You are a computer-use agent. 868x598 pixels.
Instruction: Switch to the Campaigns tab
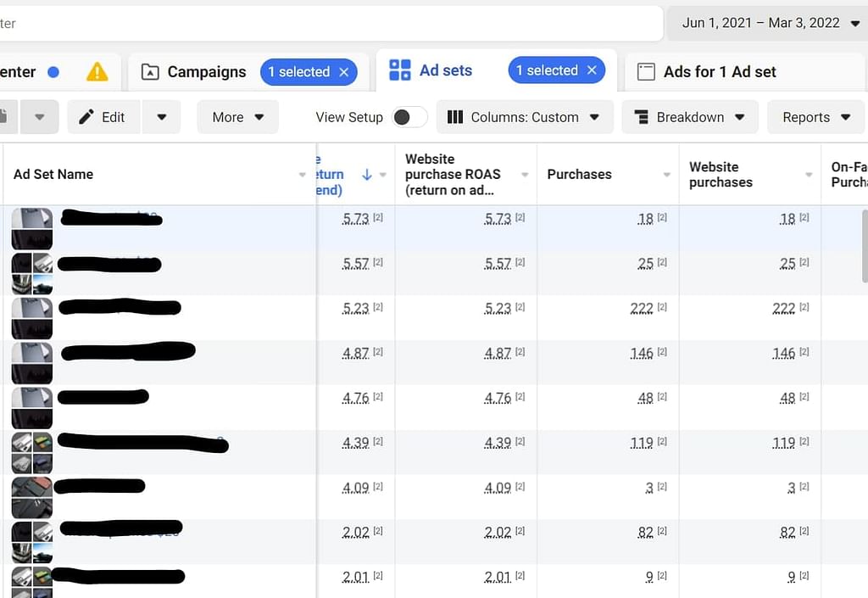tap(206, 72)
